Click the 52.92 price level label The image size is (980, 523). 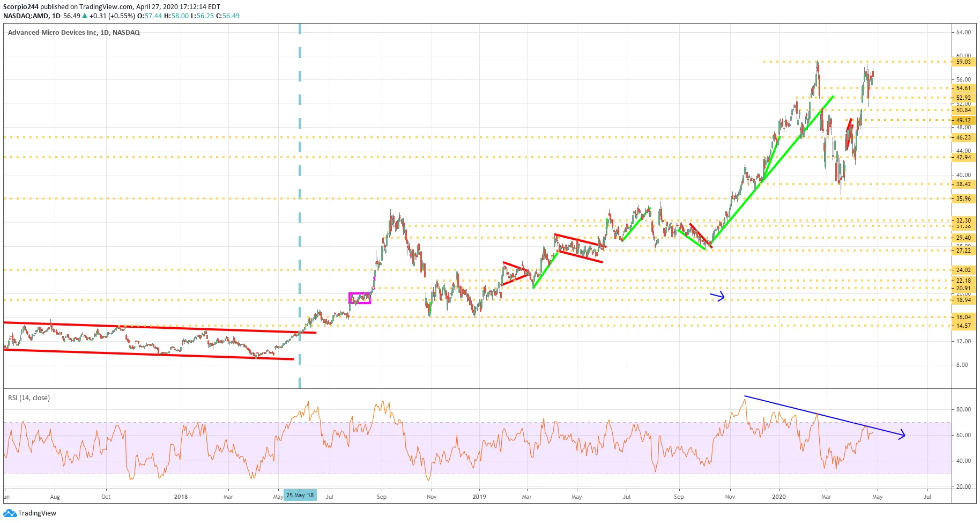coord(963,98)
